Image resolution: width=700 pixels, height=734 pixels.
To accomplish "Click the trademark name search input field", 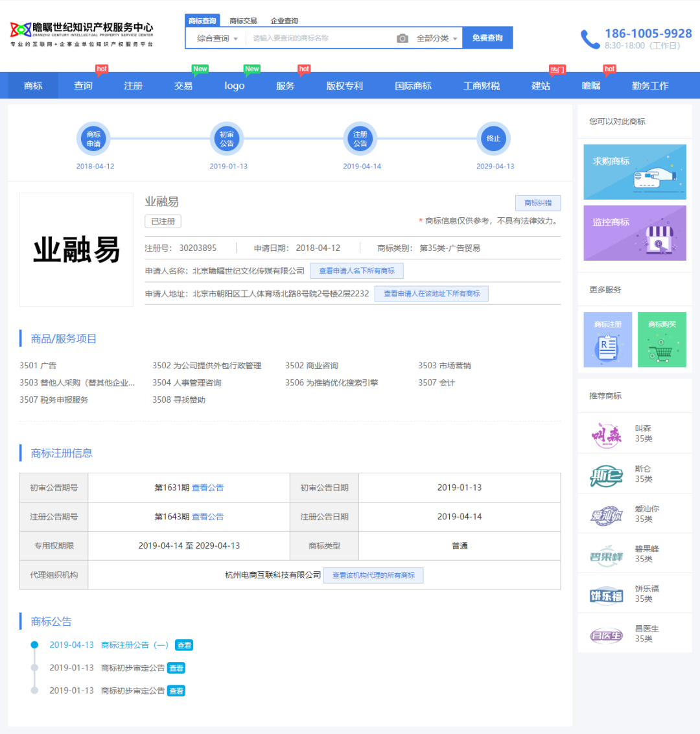I will [318, 38].
